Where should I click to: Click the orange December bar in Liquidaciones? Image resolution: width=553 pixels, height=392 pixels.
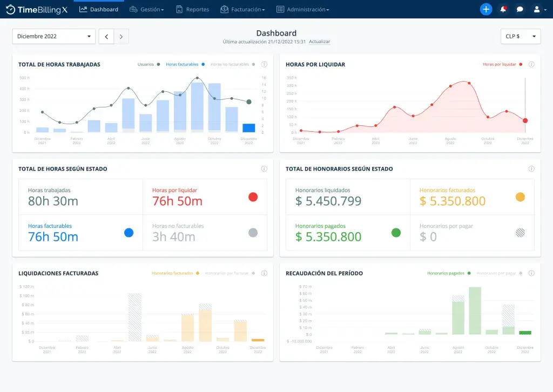pyautogui.click(x=258, y=340)
